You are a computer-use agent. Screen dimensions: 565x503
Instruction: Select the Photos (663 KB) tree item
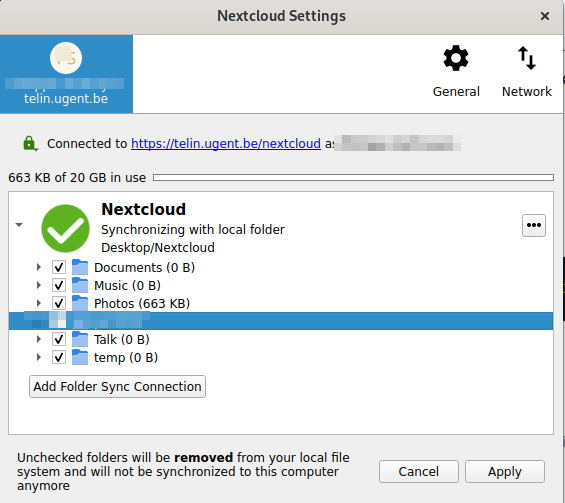[x=142, y=303]
